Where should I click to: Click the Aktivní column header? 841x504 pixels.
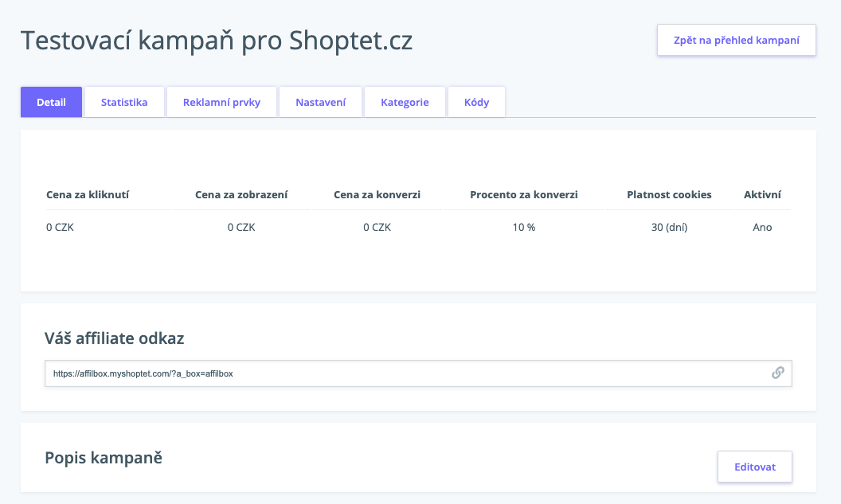762,194
